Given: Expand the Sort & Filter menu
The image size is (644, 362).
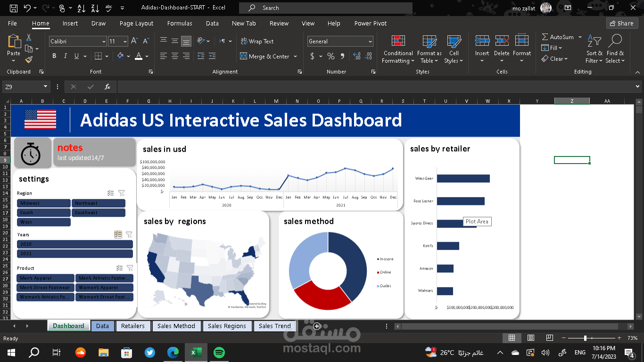Looking at the screenshot, I should click(x=594, y=50).
